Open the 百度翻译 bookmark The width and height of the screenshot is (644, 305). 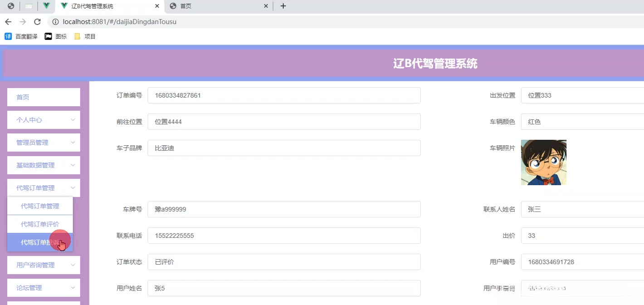click(21, 36)
